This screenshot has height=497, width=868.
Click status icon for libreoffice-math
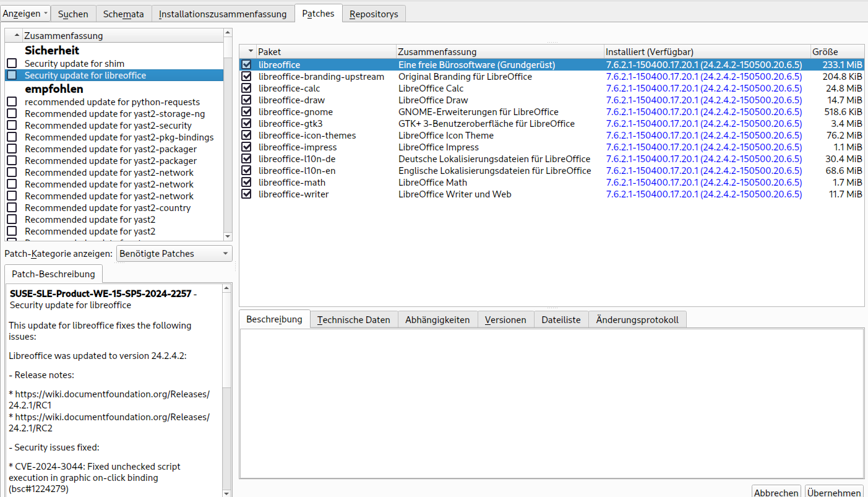(x=247, y=183)
